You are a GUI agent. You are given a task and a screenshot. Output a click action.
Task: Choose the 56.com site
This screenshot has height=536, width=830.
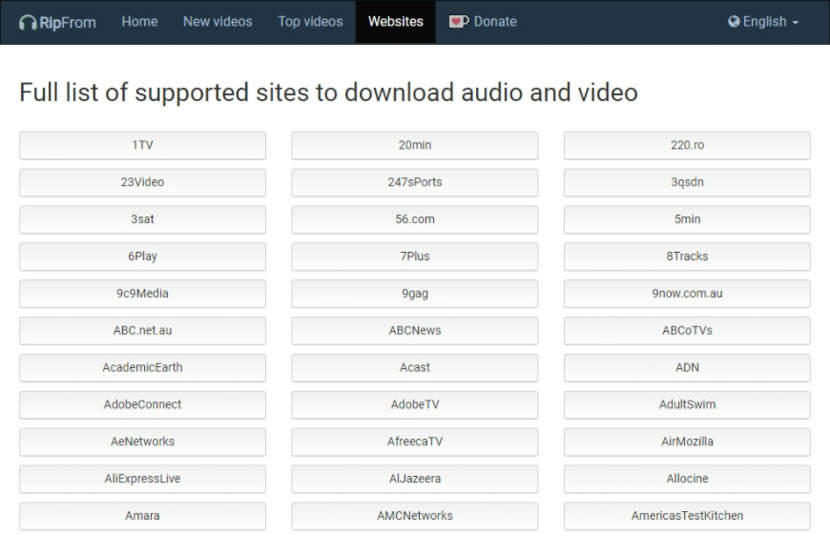coord(414,220)
